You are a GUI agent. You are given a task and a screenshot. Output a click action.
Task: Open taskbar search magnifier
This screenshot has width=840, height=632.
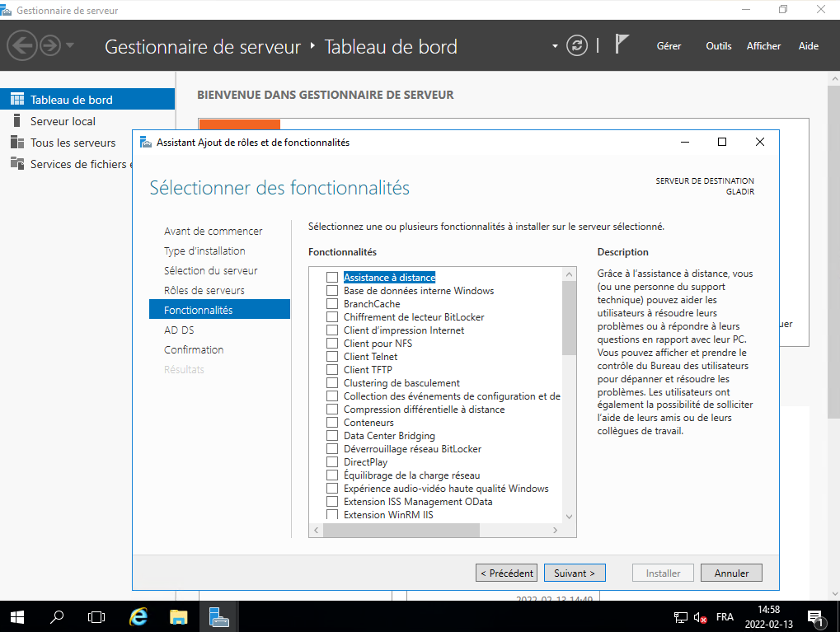pos(57,617)
